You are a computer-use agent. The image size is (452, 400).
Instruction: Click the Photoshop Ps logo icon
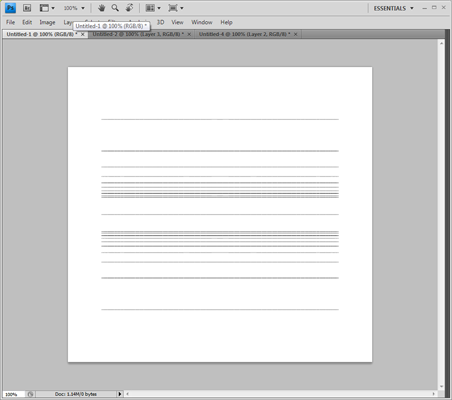10,8
